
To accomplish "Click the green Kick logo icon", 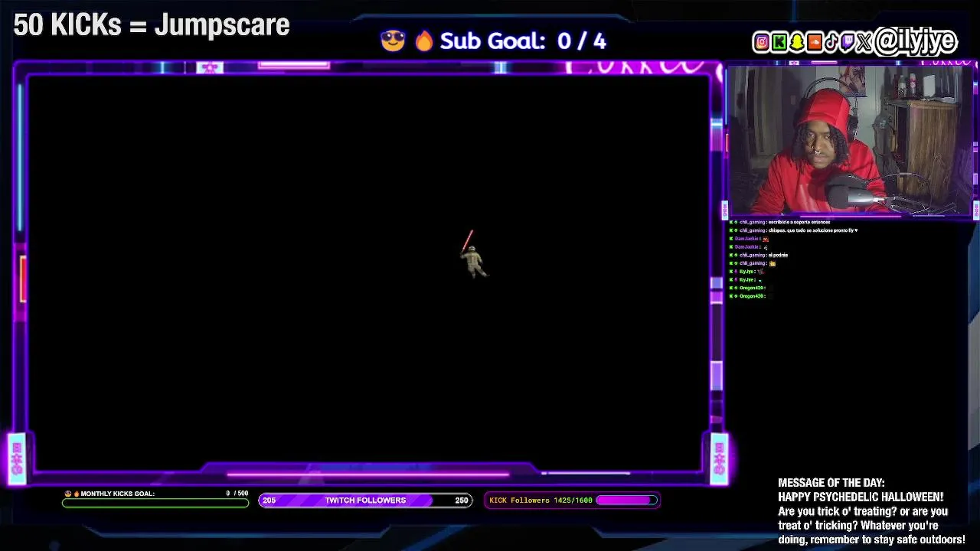I will (x=779, y=42).
